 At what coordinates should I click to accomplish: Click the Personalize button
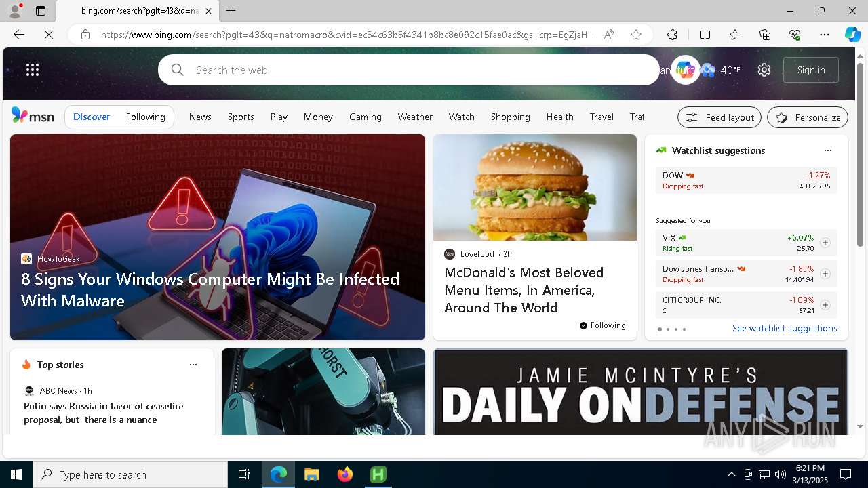[808, 117]
